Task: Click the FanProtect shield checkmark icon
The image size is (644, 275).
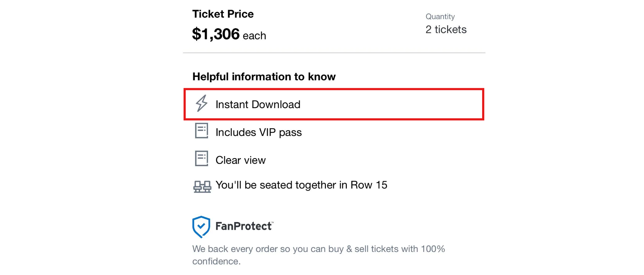Action: [201, 227]
